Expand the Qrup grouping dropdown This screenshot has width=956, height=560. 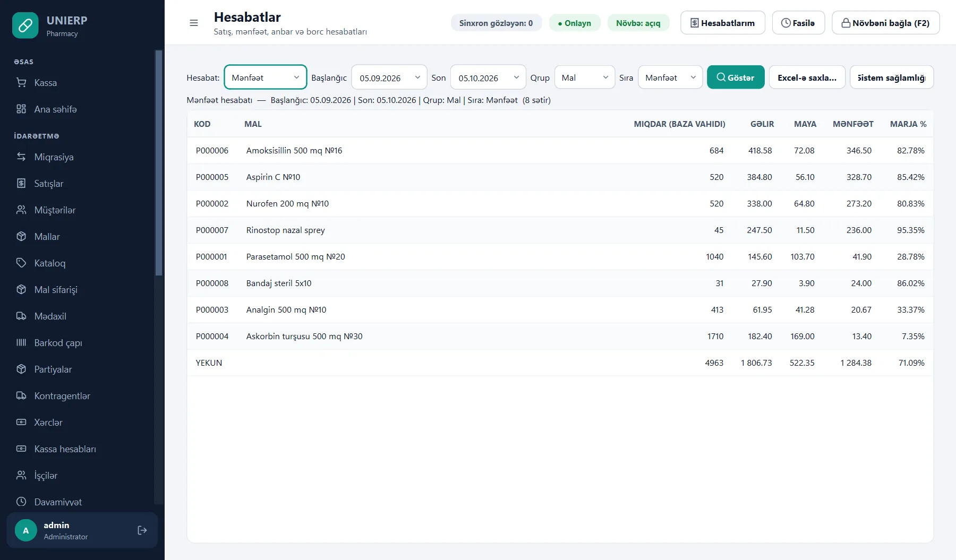[x=585, y=77]
